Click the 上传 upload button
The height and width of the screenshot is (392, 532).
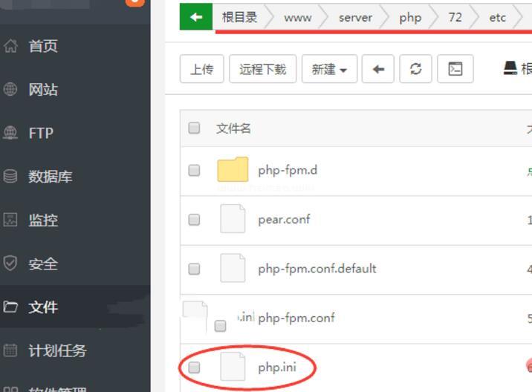202,69
